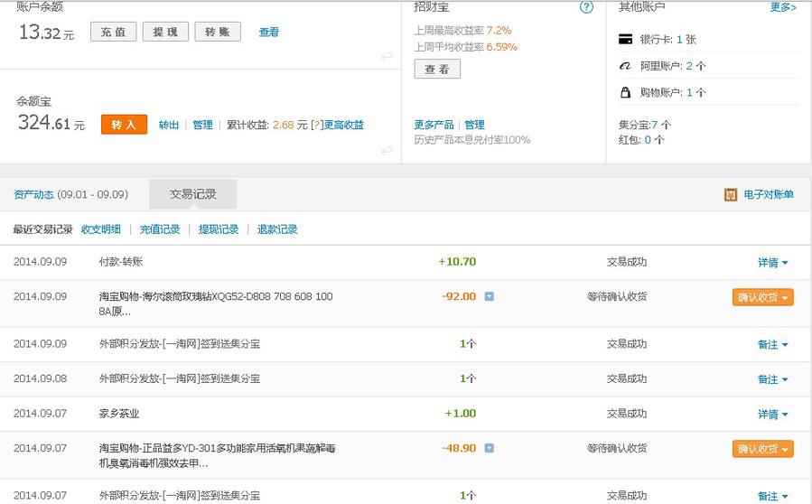The width and height of the screenshot is (812, 504).
Task: Click the +1.00 amount
Action: pyautogui.click(x=461, y=414)
